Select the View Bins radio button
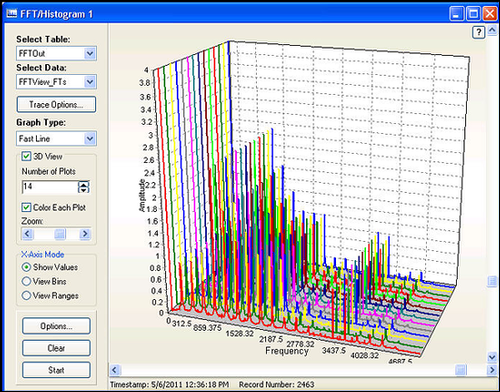 (26, 281)
